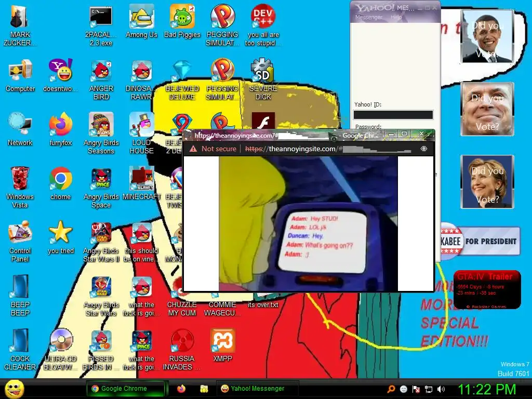
Task: Click the magnifier search tray icon
Action: click(391, 389)
